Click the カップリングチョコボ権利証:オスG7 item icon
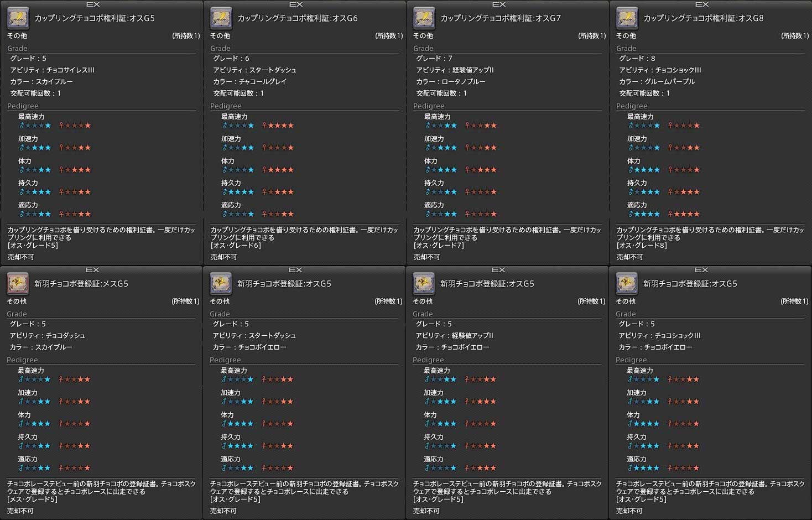The width and height of the screenshot is (812, 520). coord(424,18)
